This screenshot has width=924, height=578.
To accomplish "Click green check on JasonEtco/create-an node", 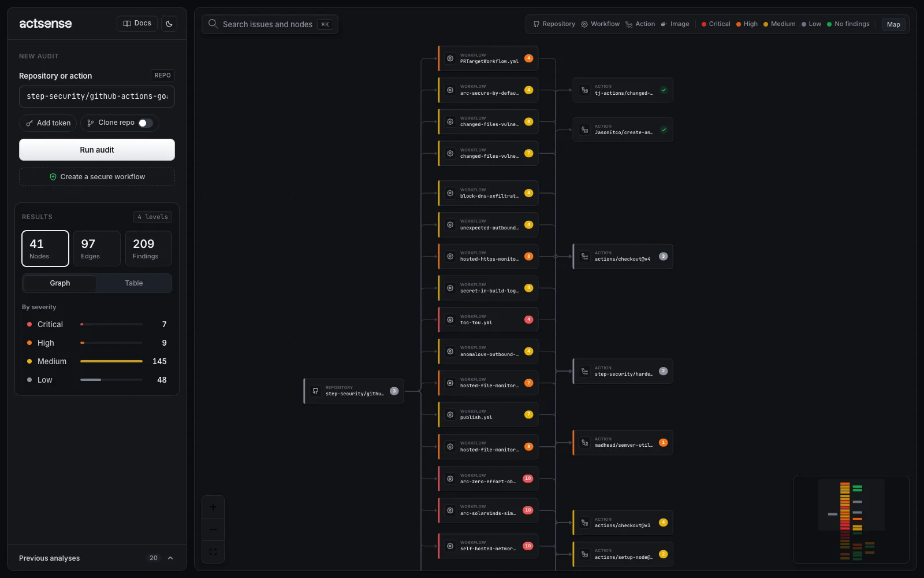I will tap(664, 130).
